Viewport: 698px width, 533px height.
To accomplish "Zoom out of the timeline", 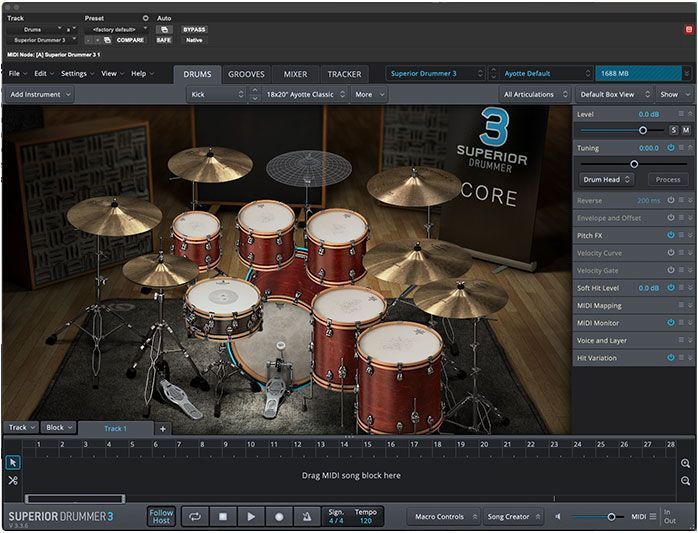I will (x=686, y=481).
